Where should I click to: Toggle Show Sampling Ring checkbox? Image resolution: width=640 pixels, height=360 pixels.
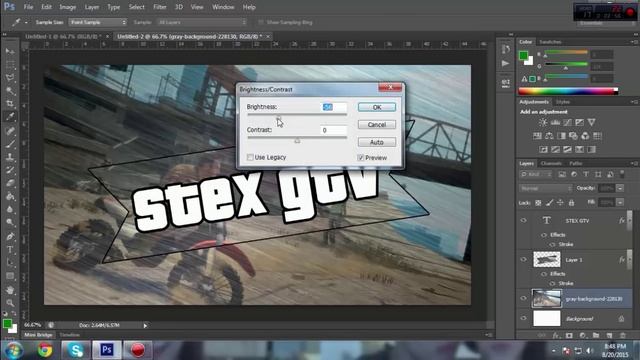(x=261, y=22)
